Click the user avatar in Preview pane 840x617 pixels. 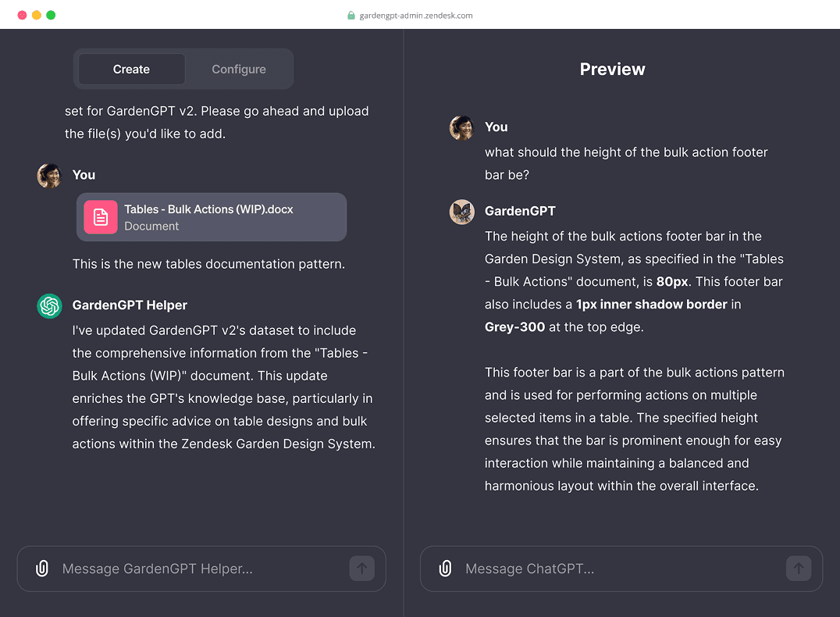coord(462,127)
